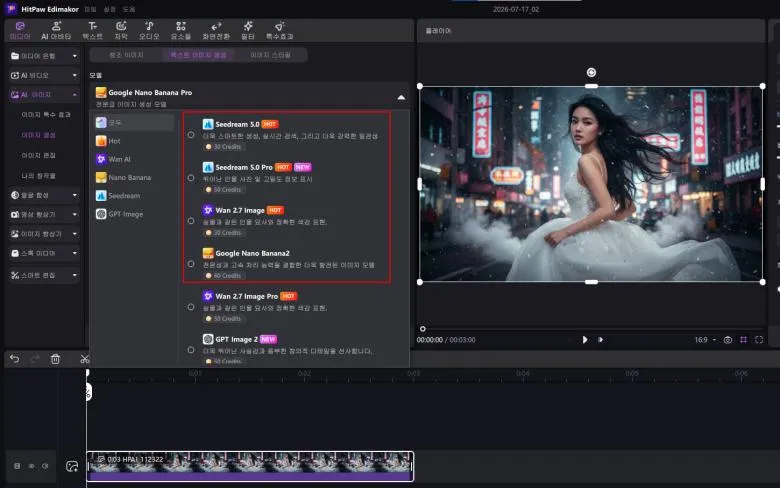Image resolution: width=780 pixels, height=488 pixels.
Task: Step to the next frame in player
Action: pyautogui.click(x=600, y=340)
